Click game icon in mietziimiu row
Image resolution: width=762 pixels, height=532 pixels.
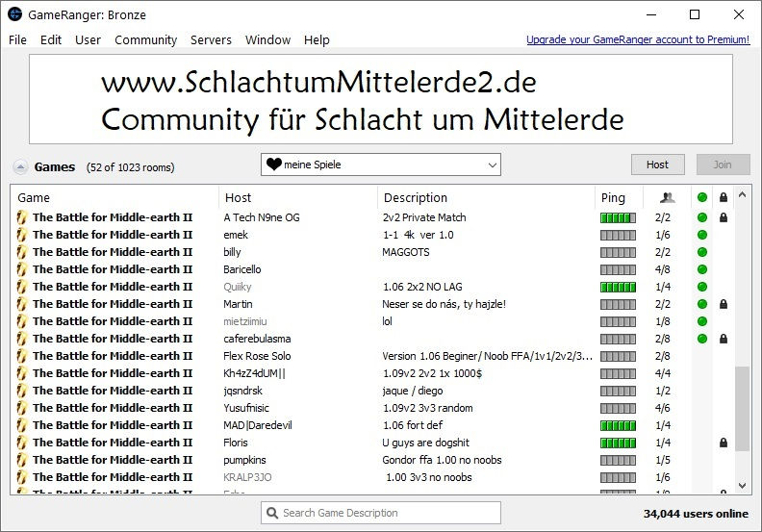(21, 321)
